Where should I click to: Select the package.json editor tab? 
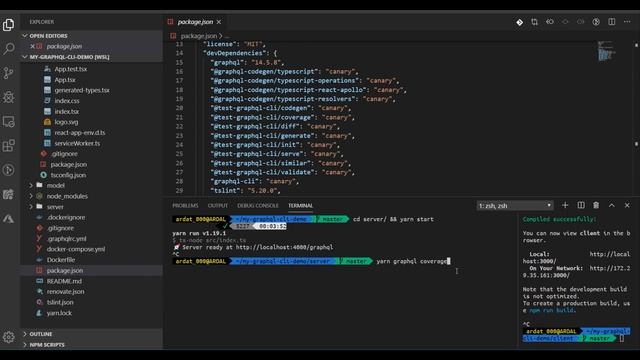pos(195,22)
